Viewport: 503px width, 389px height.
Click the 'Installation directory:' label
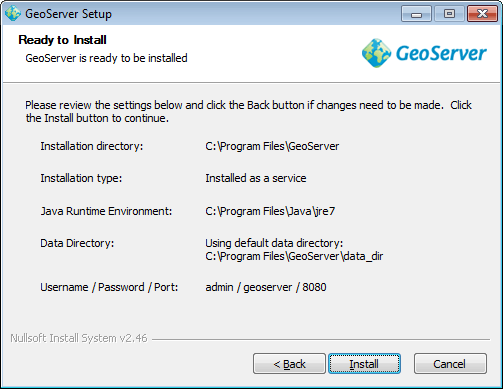click(x=92, y=146)
